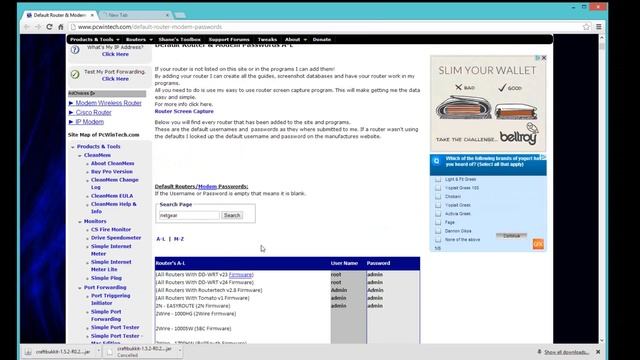Switch to the Default Router & Modem tab
This screenshot has width=640, height=360.
59,15
